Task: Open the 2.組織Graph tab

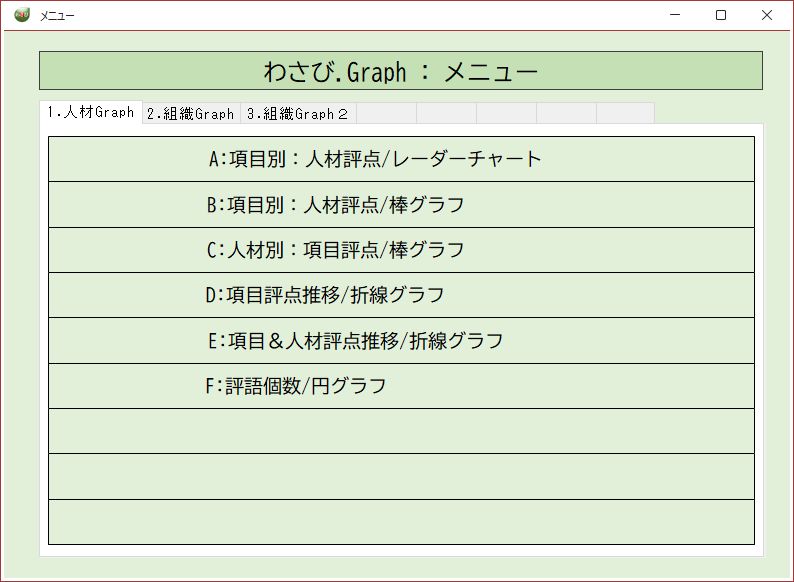Action: tap(191, 113)
